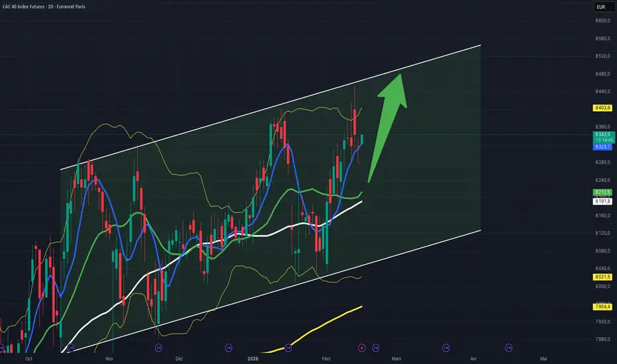This screenshot has height=364, width=617.
Task: Click the white 8191,8 moving average label
Action: pos(602,201)
